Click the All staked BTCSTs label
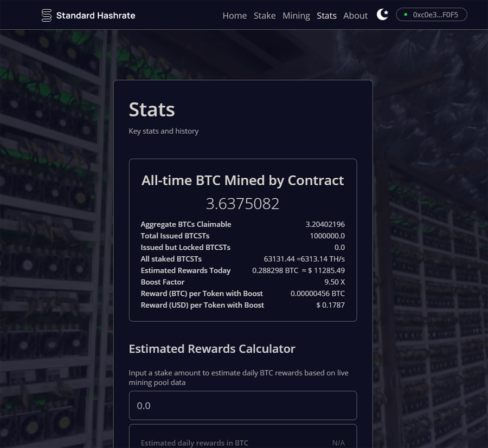 [x=171, y=258]
